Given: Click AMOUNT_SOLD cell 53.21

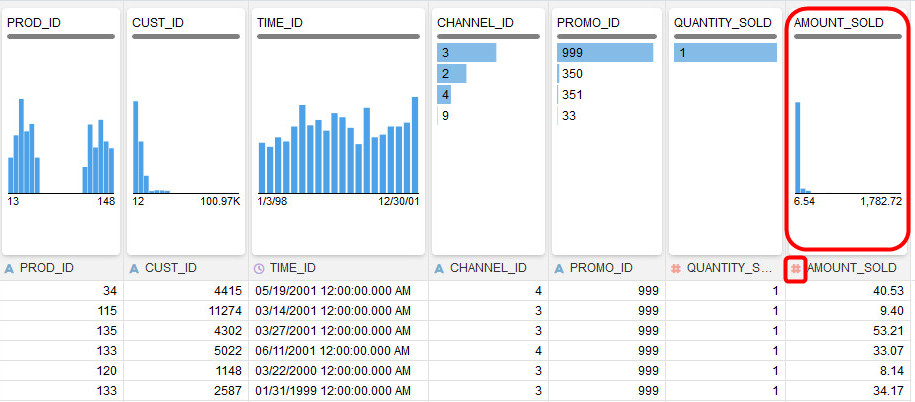Looking at the screenshot, I should (850, 331).
